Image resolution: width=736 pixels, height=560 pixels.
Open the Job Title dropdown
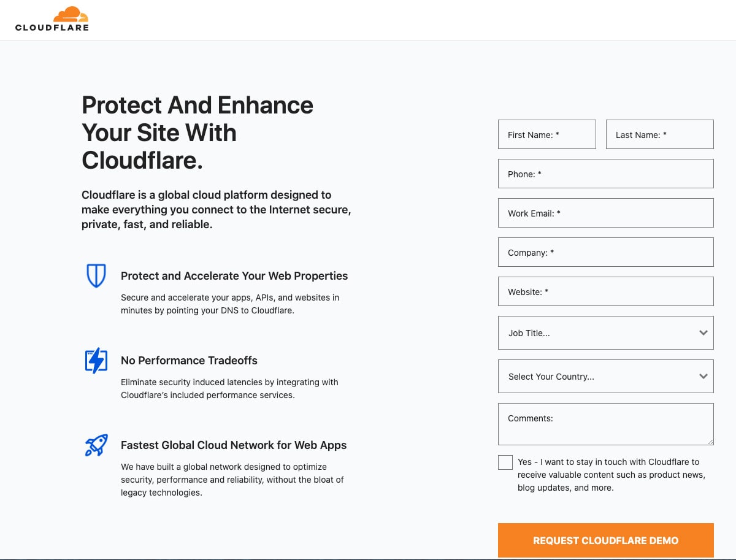[606, 333]
